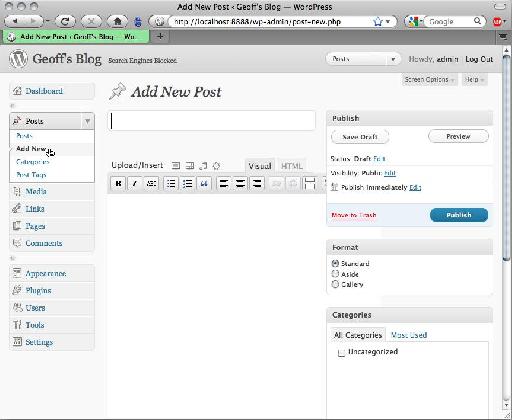Open a new browser tab with plus

click(x=160, y=36)
